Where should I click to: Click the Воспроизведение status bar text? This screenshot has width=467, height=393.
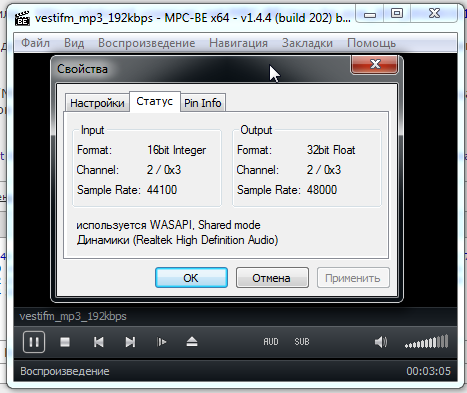pos(65,371)
